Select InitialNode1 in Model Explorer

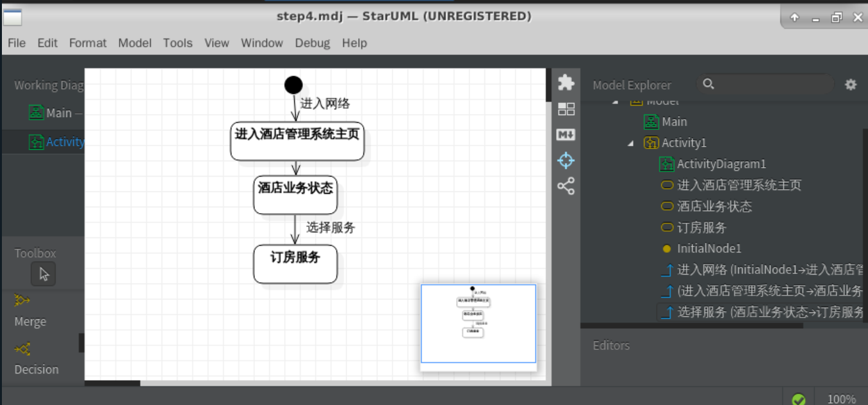[709, 248]
